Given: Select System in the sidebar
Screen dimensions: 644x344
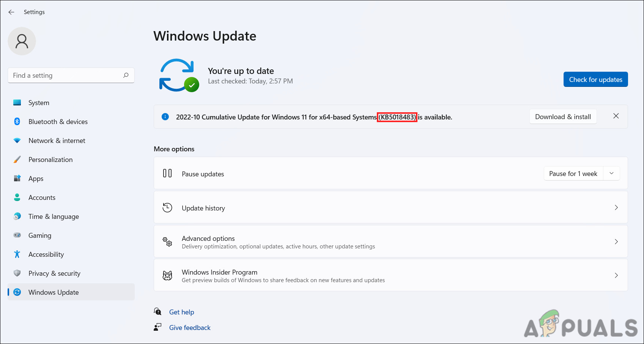Looking at the screenshot, I should (x=39, y=103).
